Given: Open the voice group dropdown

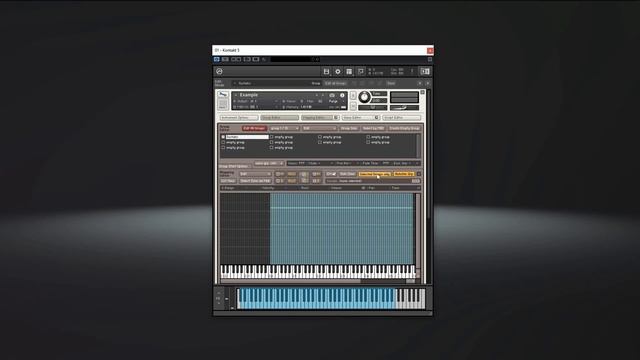Looking at the screenshot, I should coord(269,163).
